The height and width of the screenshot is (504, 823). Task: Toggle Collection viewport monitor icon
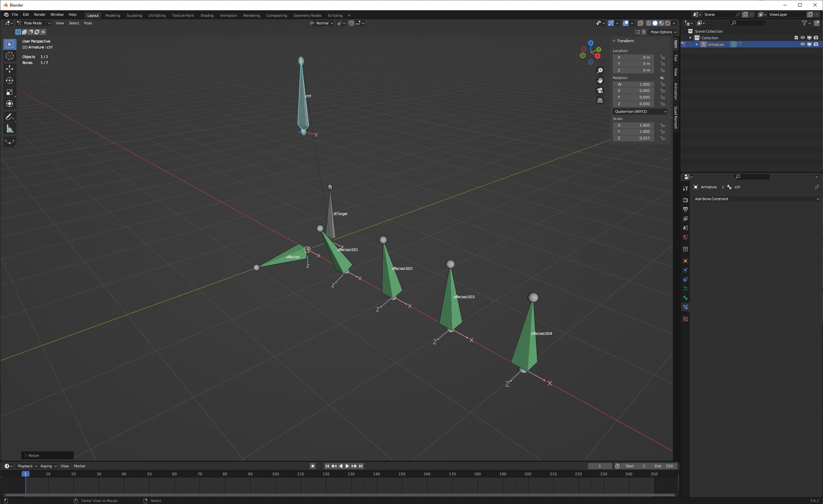click(809, 38)
